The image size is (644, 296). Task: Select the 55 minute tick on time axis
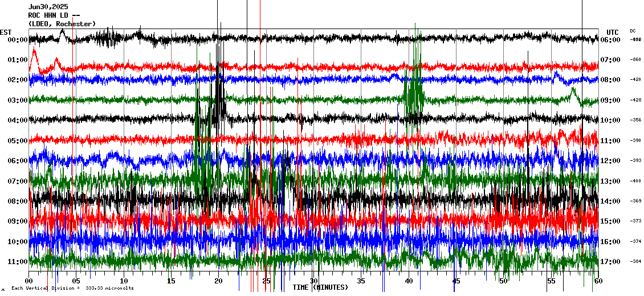point(551,281)
